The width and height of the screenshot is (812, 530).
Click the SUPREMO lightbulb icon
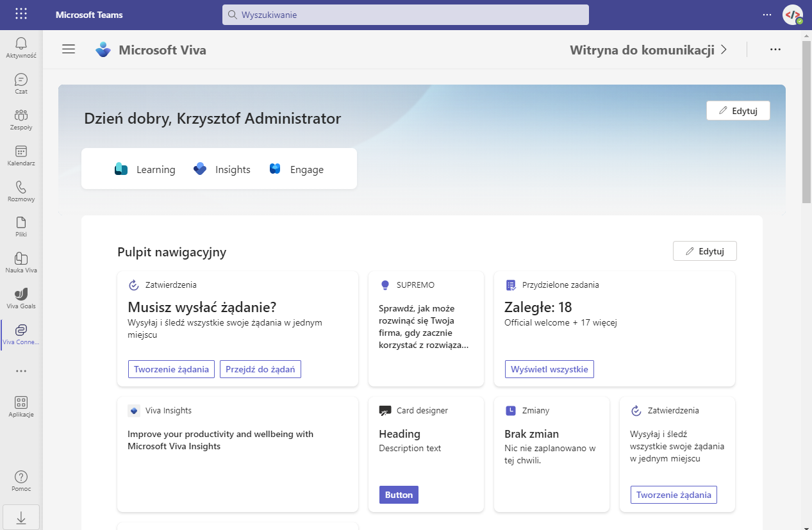pyautogui.click(x=385, y=285)
